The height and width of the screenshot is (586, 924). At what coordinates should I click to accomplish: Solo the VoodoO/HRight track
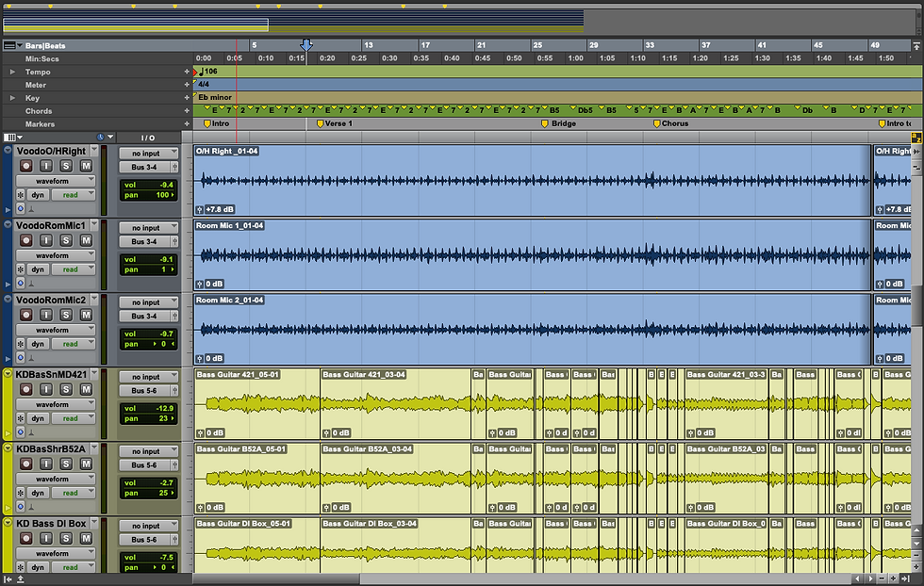66,166
